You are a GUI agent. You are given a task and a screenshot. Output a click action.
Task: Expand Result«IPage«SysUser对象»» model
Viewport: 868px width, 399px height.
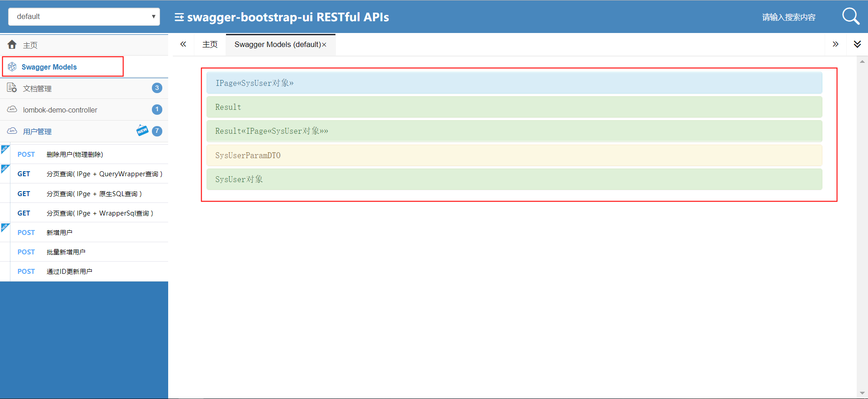(514, 131)
